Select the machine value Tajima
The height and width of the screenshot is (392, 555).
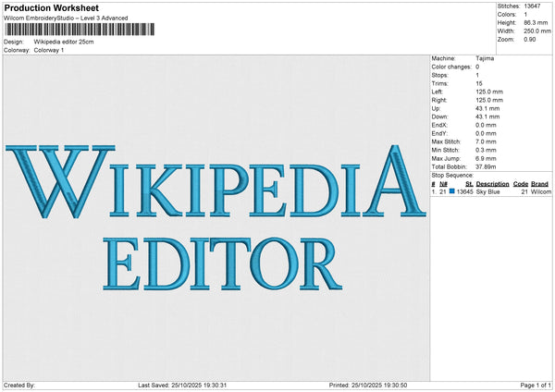[x=485, y=58]
